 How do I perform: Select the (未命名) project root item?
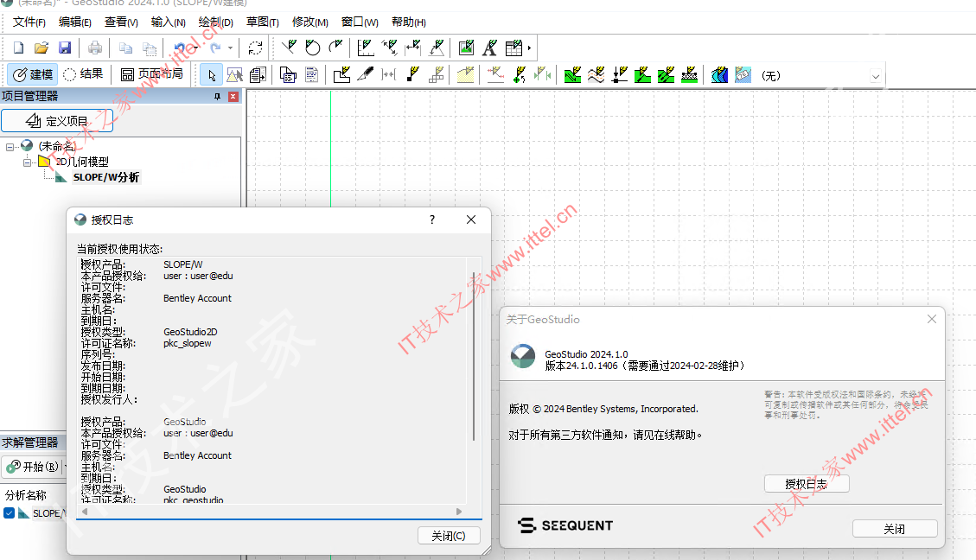[57, 146]
